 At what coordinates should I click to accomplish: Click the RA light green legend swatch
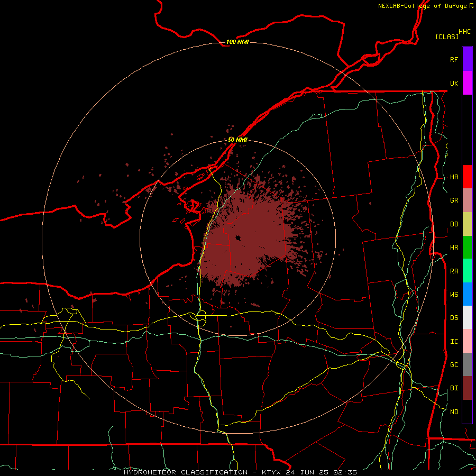tap(467, 271)
